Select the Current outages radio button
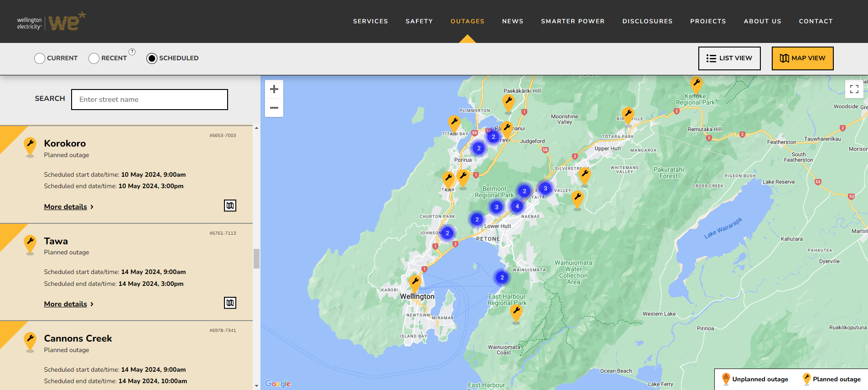This screenshot has width=868, height=390. pyautogui.click(x=40, y=58)
